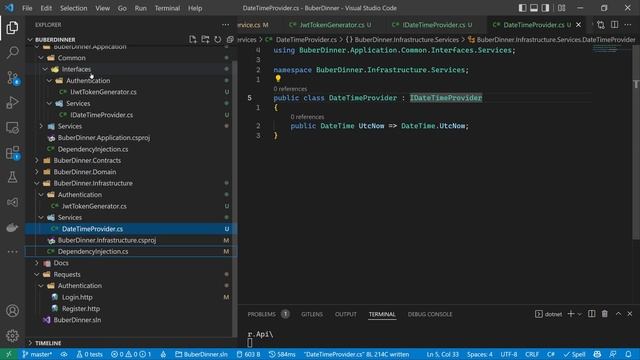Toggle Spell checker in status bar

(574, 354)
